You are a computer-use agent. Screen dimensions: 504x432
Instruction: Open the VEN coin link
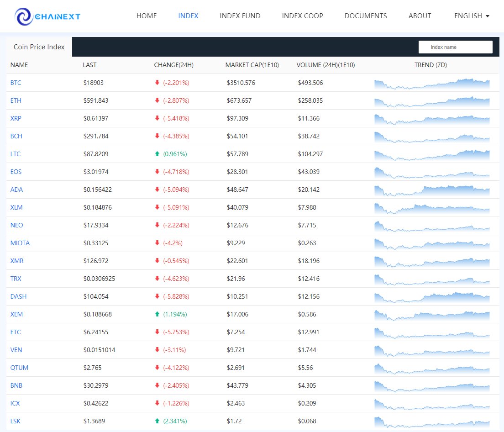(16, 350)
